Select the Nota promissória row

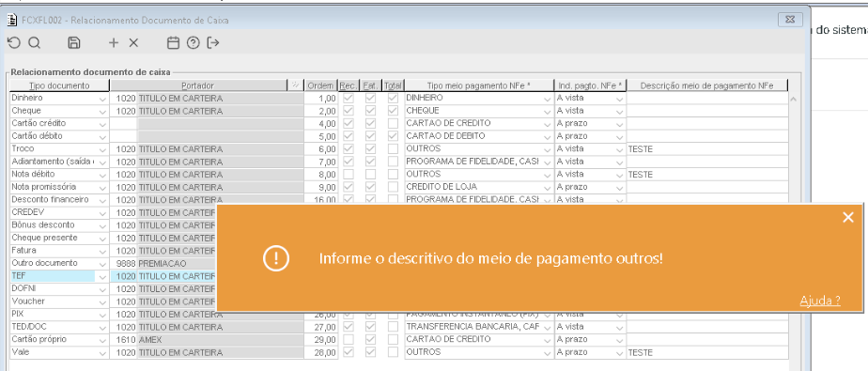(x=59, y=187)
